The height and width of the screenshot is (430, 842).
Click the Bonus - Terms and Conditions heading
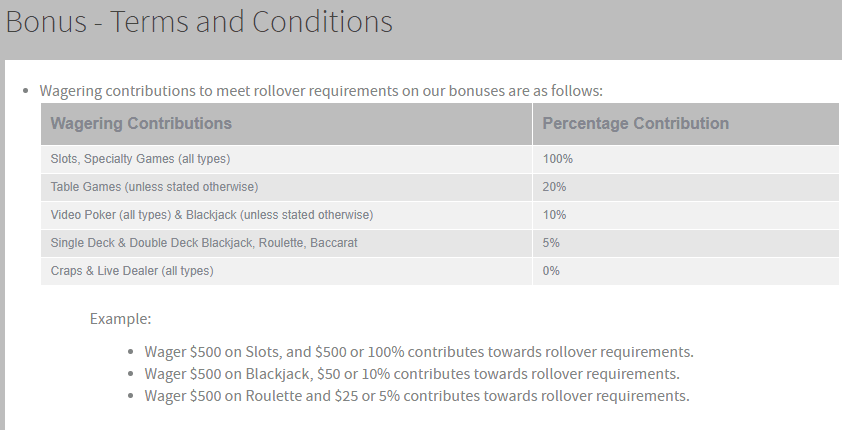point(199,22)
